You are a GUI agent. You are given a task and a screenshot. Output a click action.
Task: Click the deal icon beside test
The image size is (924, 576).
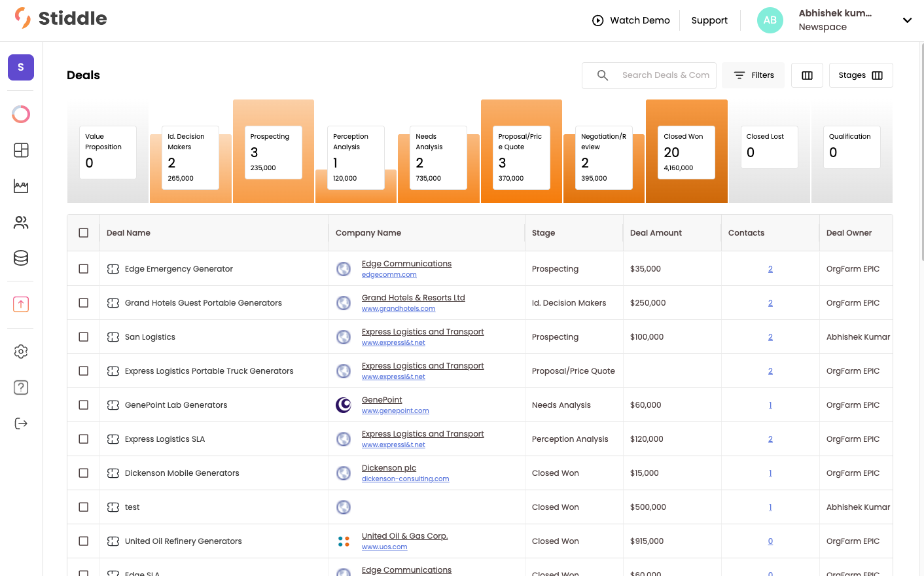tap(113, 507)
